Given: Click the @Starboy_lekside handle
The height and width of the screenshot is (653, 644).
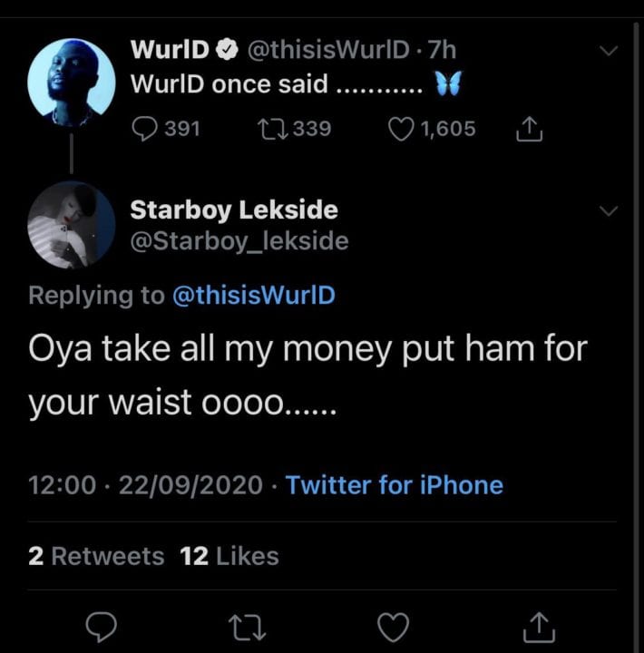Looking at the screenshot, I should pos(239,240).
